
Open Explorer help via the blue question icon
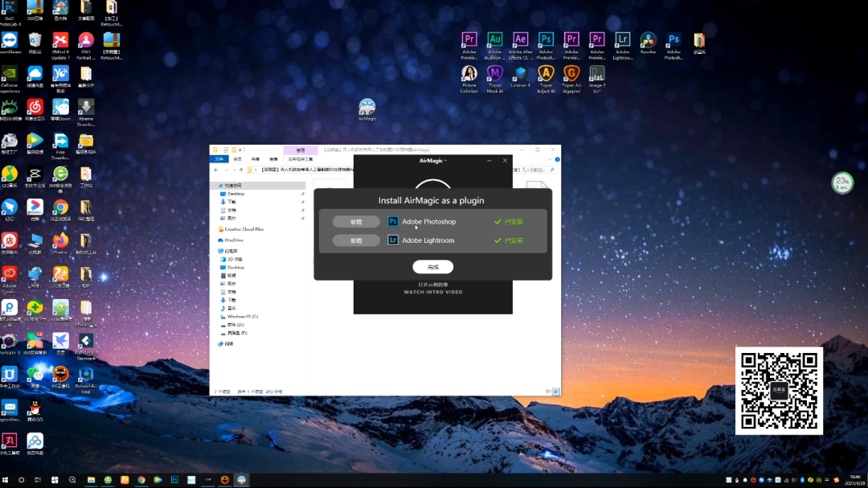point(557,159)
